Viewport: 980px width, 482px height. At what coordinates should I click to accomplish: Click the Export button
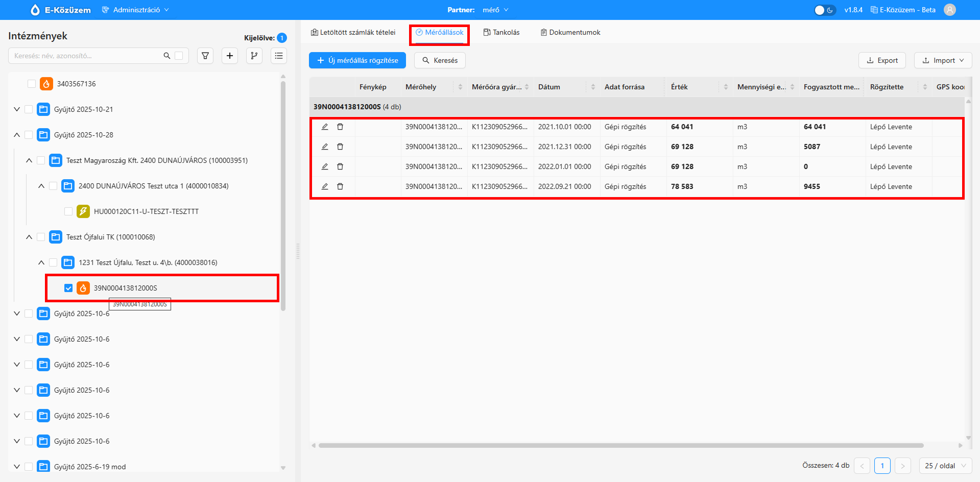pos(882,60)
